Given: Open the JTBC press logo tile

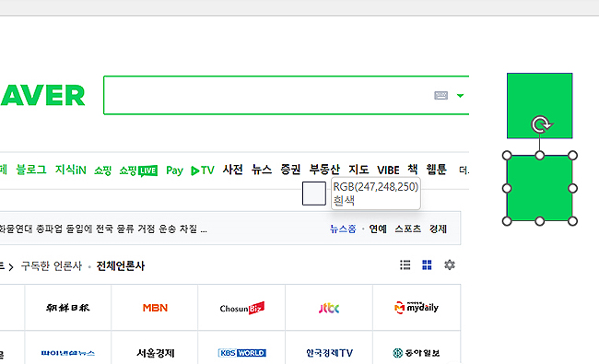Looking at the screenshot, I should point(329,308).
